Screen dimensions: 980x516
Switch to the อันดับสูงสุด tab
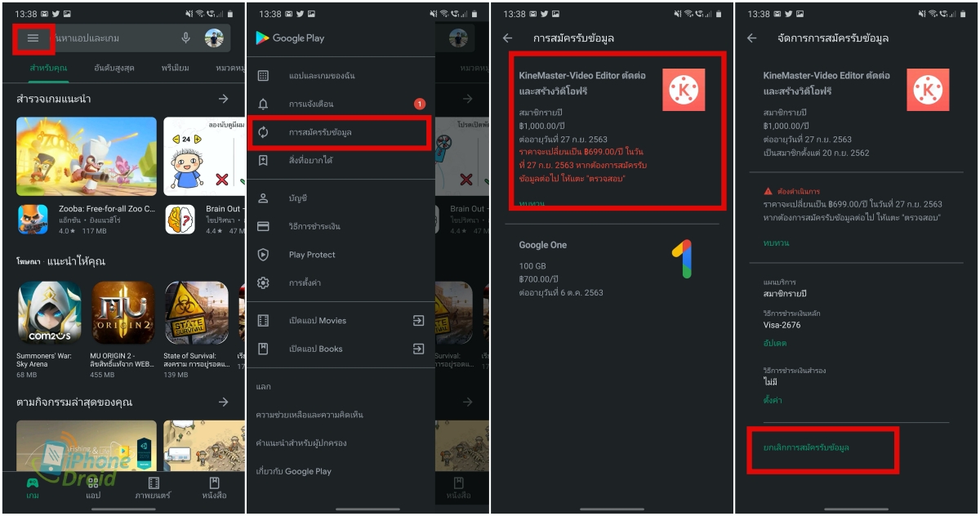pyautogui.click(x=114, y=68)
